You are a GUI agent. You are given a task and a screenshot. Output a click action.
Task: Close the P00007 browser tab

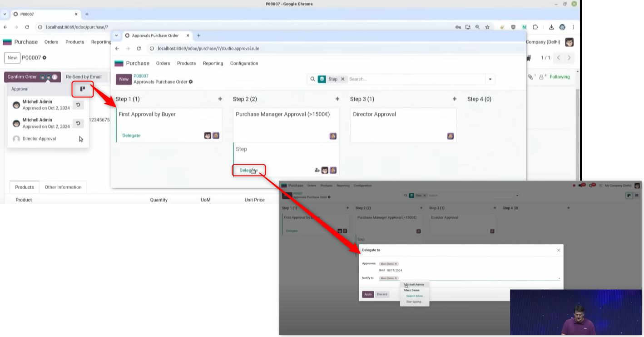(75, 14)
